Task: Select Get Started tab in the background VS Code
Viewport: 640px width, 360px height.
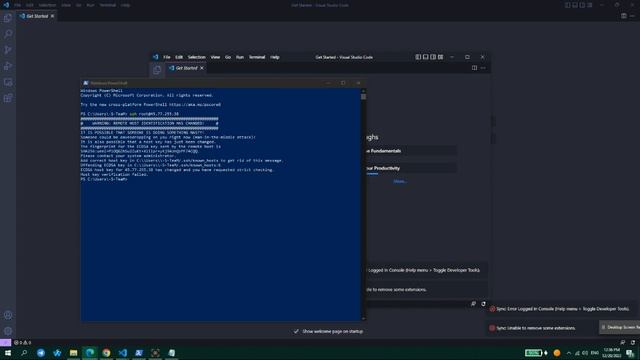Action: (37, 16)
